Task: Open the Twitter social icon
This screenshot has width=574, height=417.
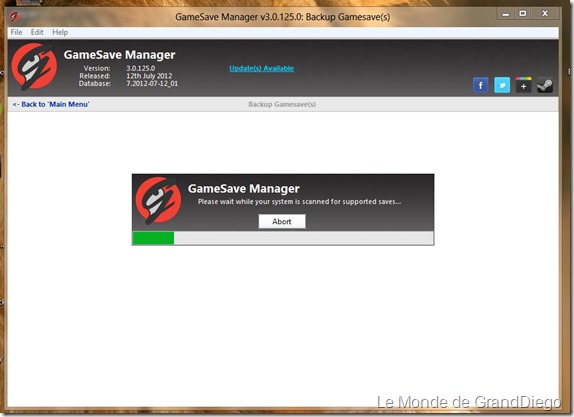Action: [x=502, y=85]
